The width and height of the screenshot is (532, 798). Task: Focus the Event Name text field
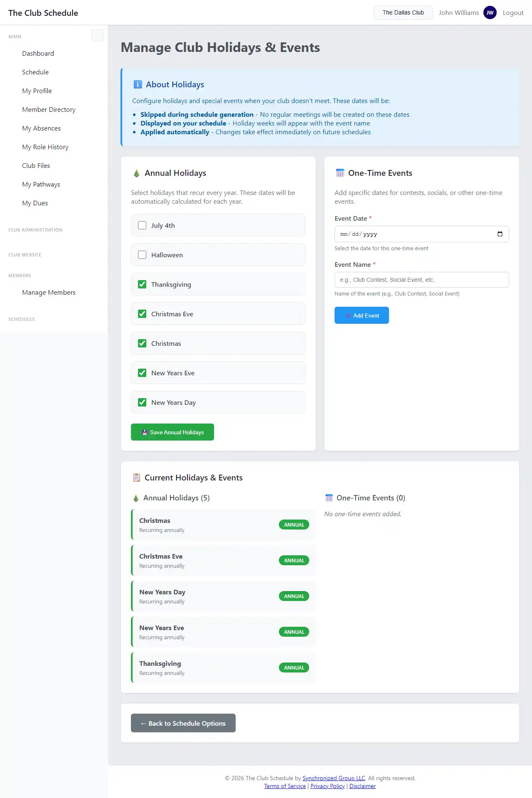click(422, 280)
